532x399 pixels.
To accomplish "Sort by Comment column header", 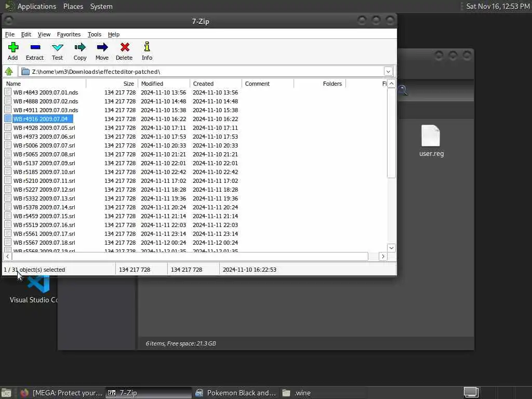I will (268, 84).
